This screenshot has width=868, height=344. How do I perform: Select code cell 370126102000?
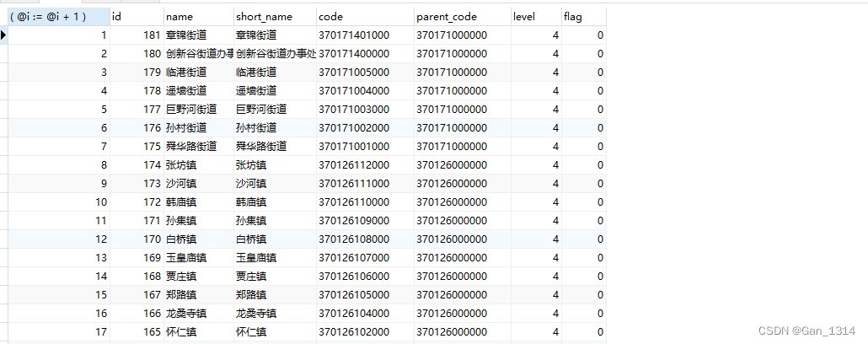click(366, 332)
